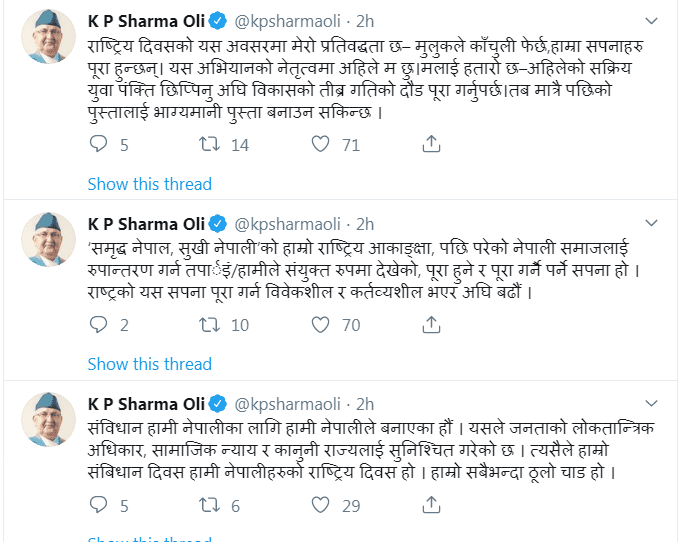This screenshot has height=542, width=698.
Task: Reply to the tweet with 71 likes
Action: click(x=98, y=145)
